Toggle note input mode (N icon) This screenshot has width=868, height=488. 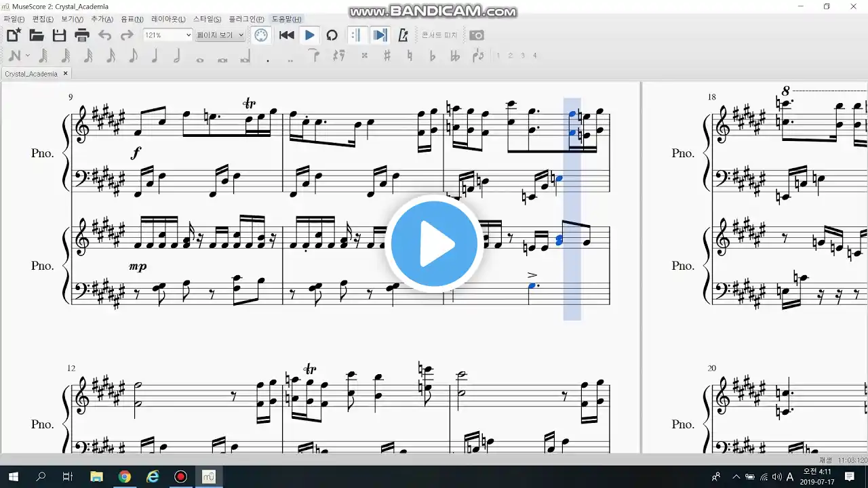click(14, 56)
